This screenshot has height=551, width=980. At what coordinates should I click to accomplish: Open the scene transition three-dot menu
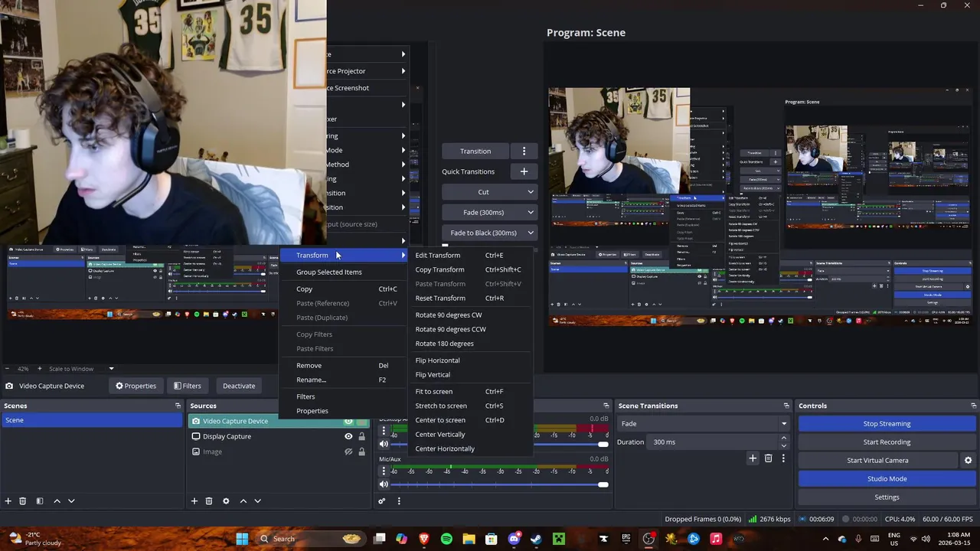pos(783,458)
